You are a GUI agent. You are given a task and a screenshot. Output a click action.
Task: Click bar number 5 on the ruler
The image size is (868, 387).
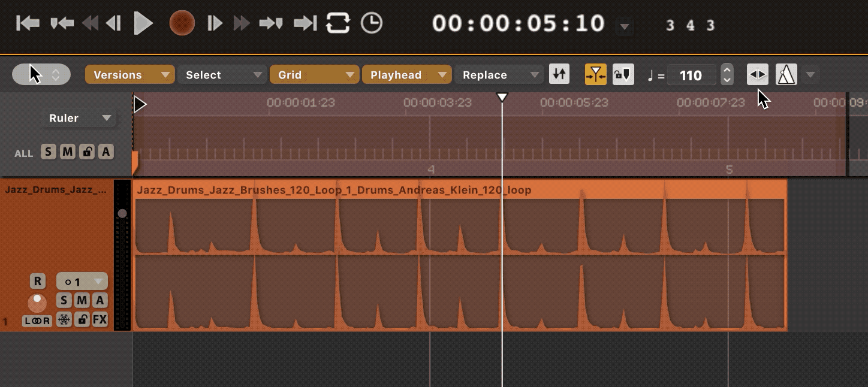click(730, 170)
